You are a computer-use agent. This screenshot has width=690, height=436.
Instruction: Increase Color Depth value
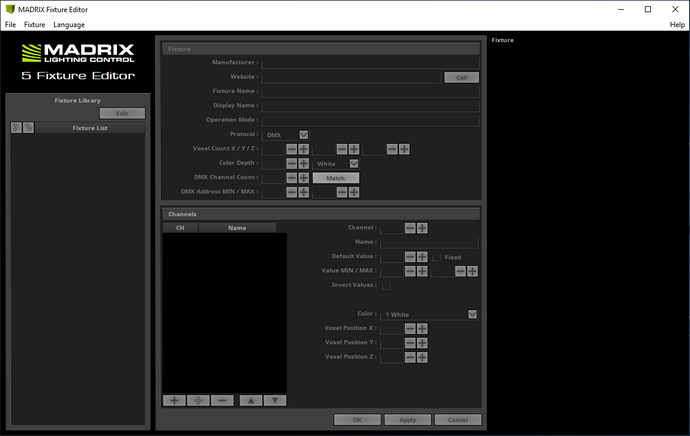pos(304,164)
